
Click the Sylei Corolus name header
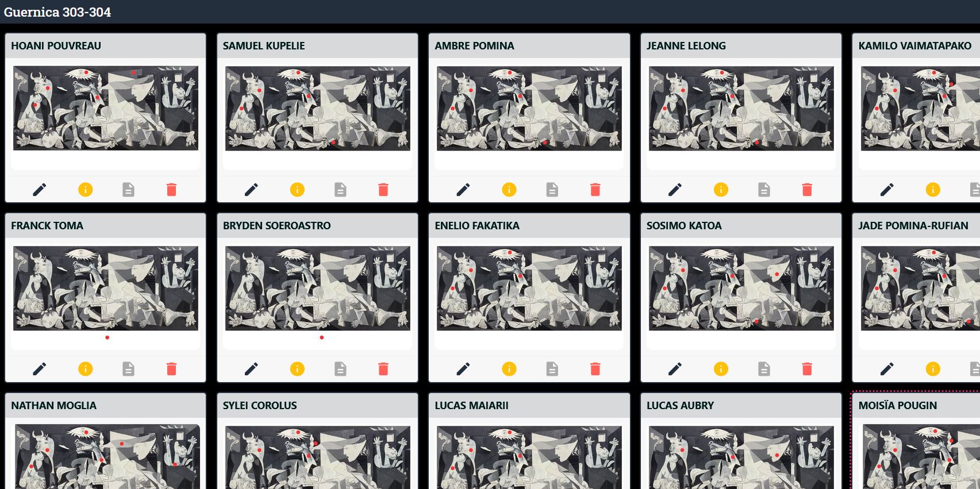pos(260,406)
